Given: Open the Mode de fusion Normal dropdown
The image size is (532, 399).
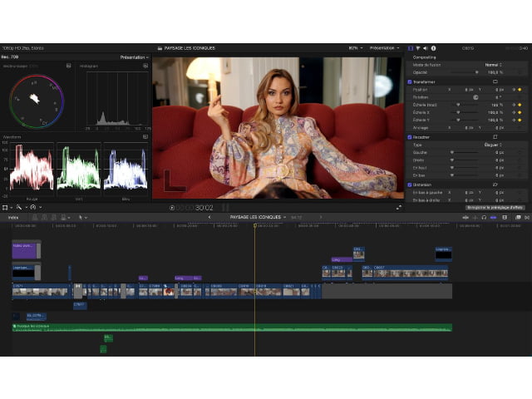Looking at the screenshot, I should point(493,65).
